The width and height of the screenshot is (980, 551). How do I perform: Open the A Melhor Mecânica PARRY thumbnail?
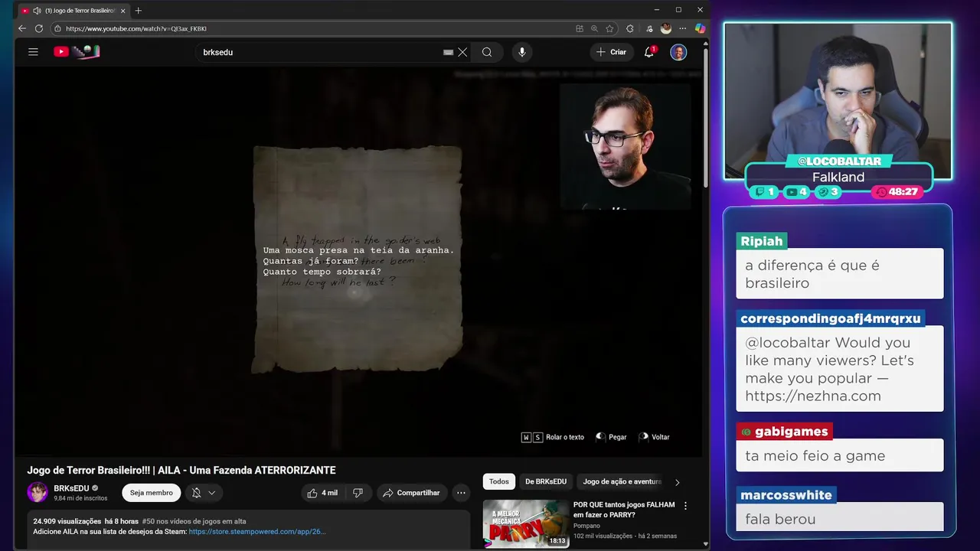tap(525, 523)
